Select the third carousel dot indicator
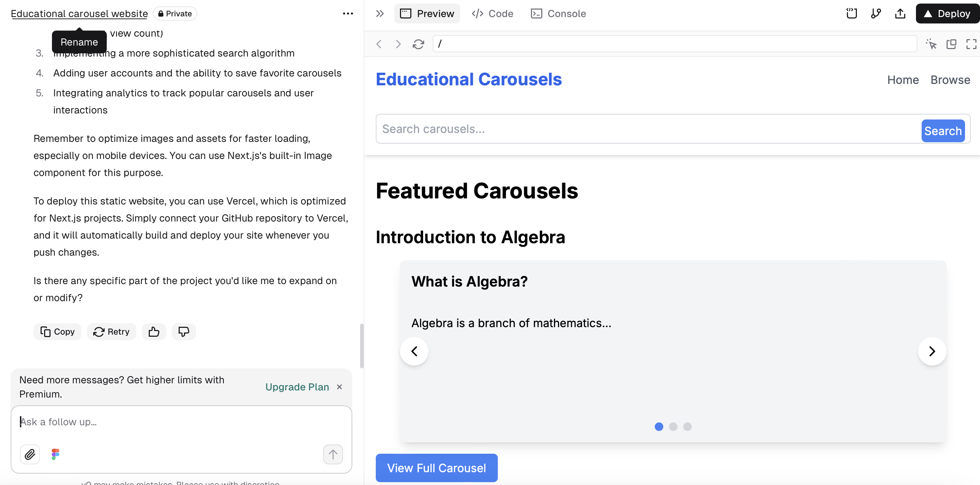Viewport: 980px width, 485px height. point(687,426)
